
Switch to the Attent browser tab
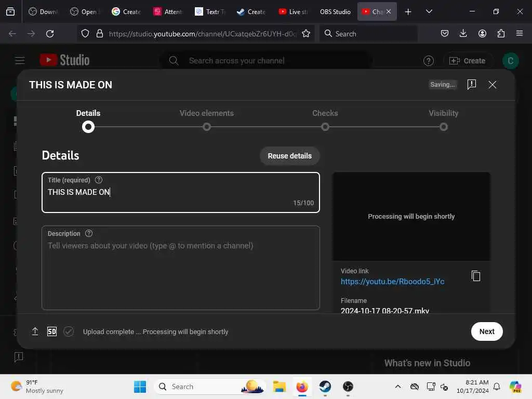168,11
